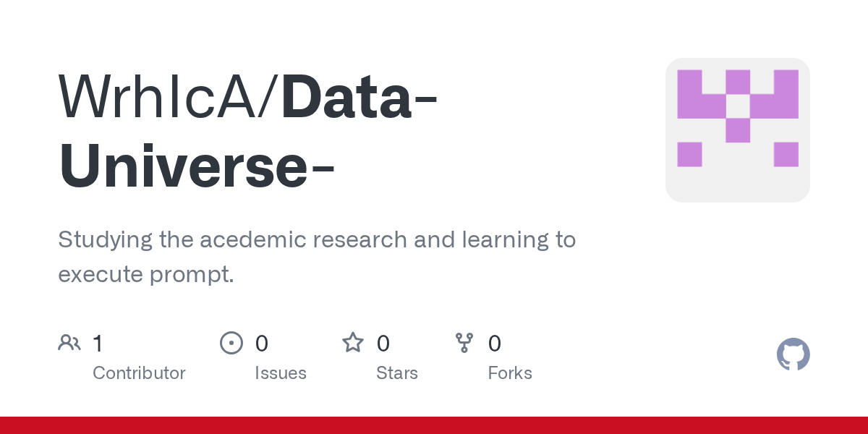The height and width of the screenshot is (434, 868).
Task: Click the fork icon
Action: 464,343
